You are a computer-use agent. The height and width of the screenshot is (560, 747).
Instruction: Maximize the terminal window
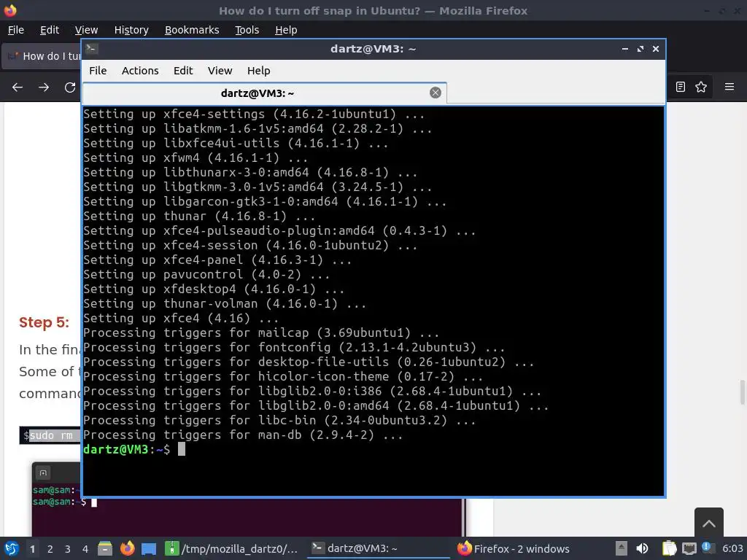pyautogui.click(x=640, y=49)
